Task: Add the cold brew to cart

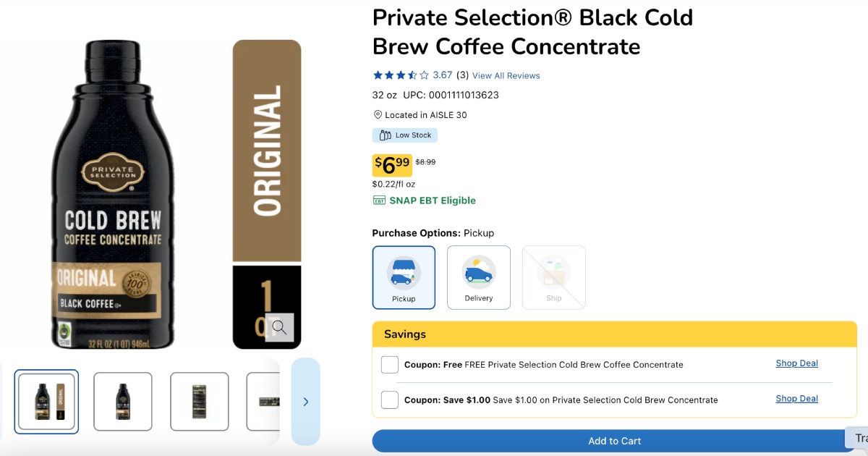Action: click(x=614, y=441)
